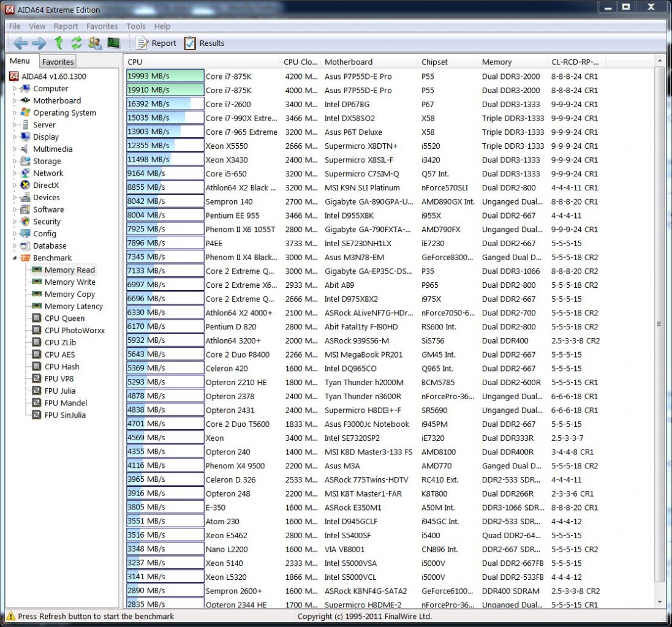
Task: Open the File menu
Action: (x=15, y=26)
